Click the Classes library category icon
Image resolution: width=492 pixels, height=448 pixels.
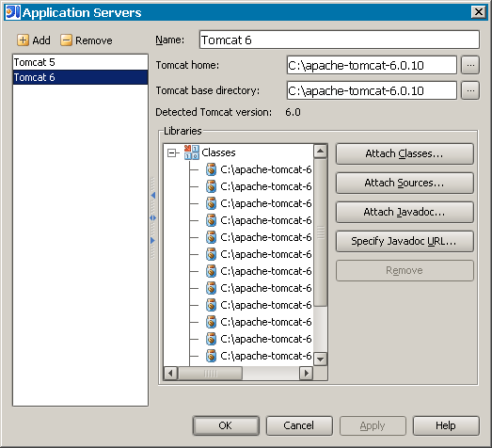point(191,152)
